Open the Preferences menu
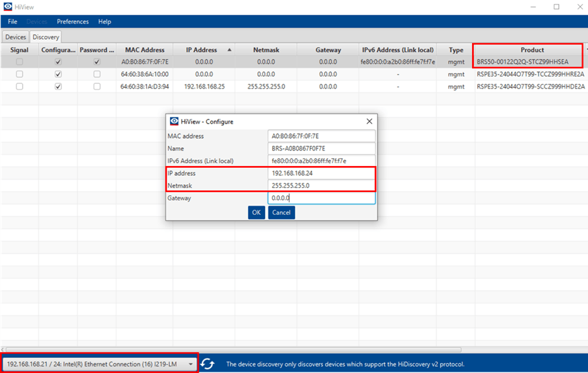The height and width of the screenshot is (373, 588). coord(73,21)
